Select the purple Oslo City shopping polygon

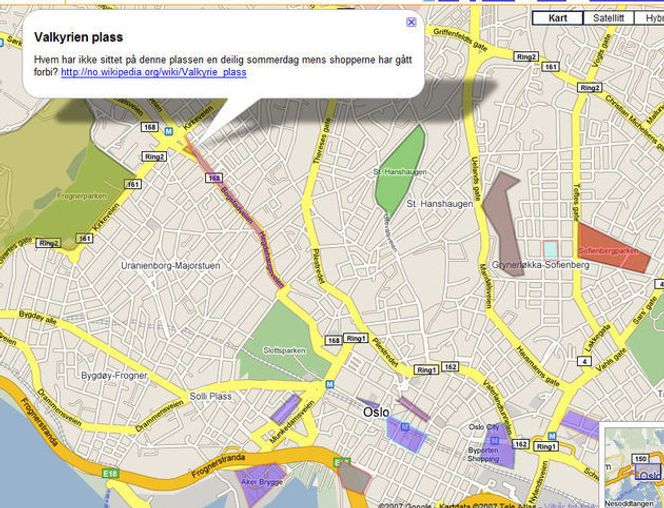tap(500, 447)
